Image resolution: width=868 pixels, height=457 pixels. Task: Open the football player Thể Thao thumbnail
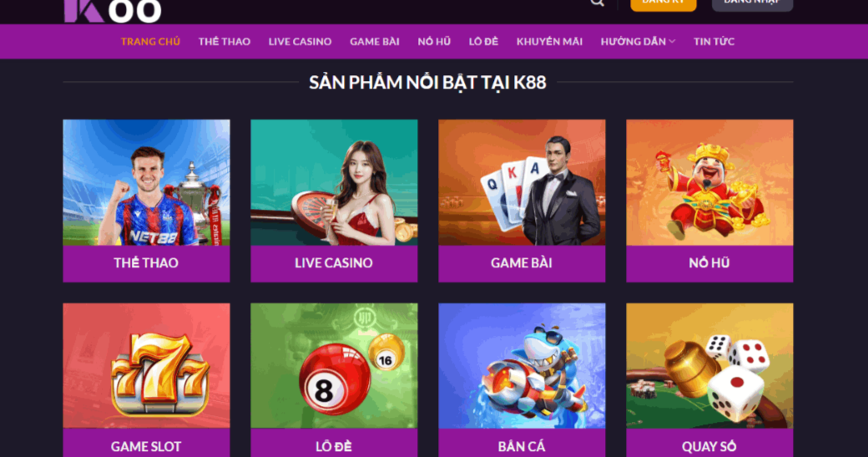coord(146,182)
